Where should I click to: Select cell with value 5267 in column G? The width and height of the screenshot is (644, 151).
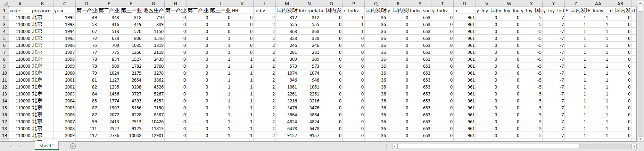153,94
